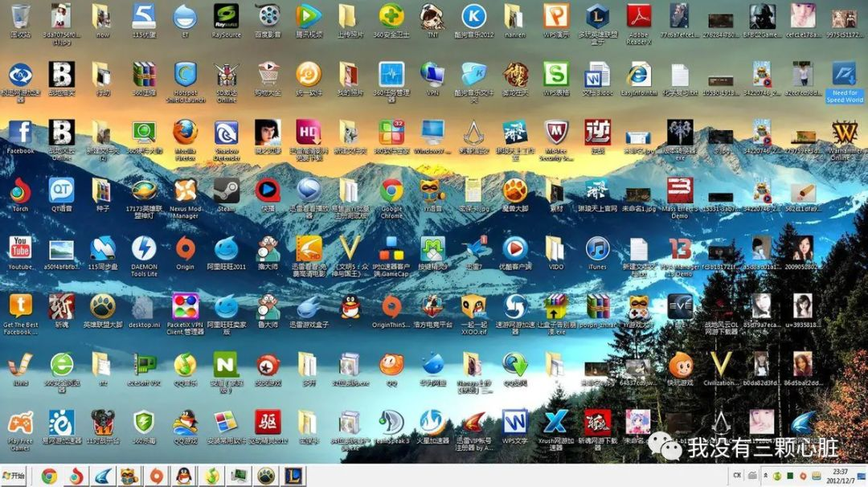The height and width of the screenshot is (487, 868).
Task: Open QQ penguin in the taskbar
Action: coord(184,476)
